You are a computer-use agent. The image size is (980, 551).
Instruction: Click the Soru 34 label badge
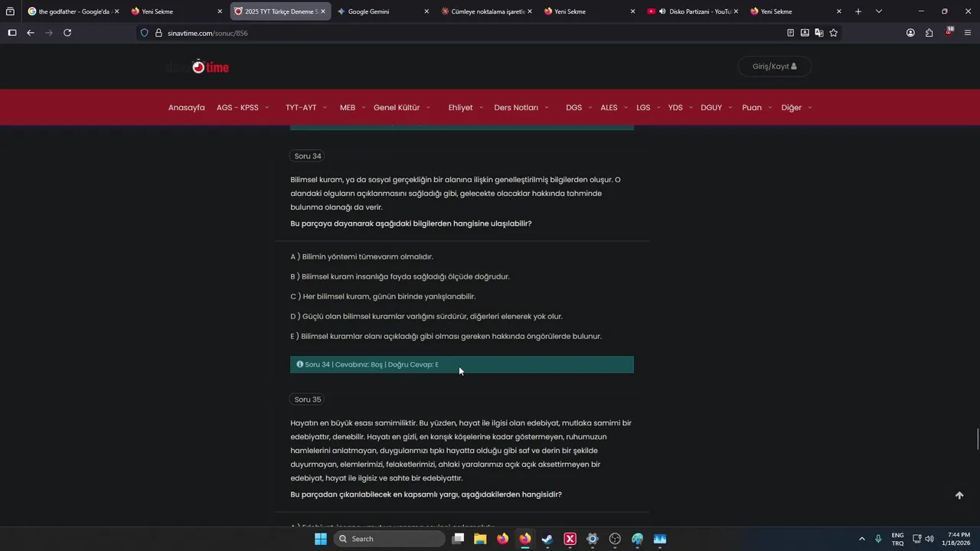click(308, 156)
